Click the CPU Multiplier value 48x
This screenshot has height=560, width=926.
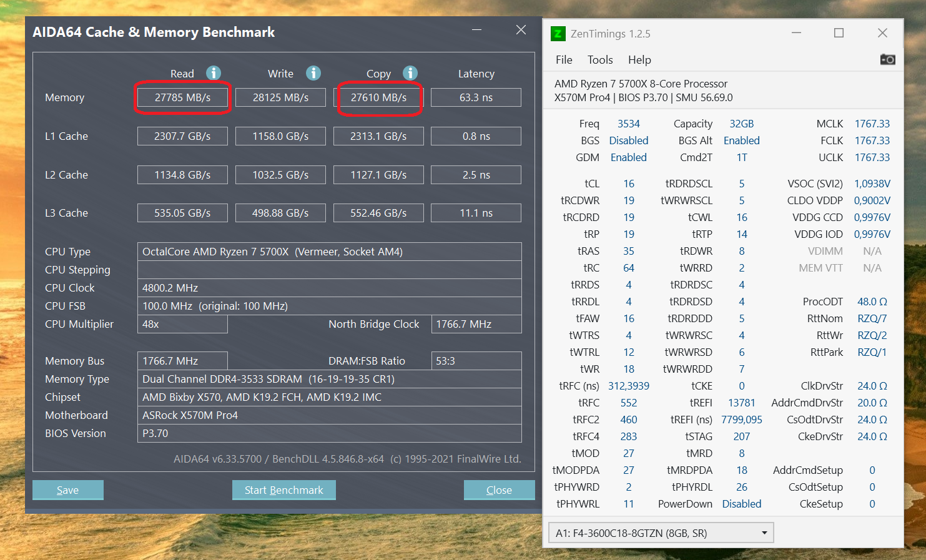coord(182,324)
